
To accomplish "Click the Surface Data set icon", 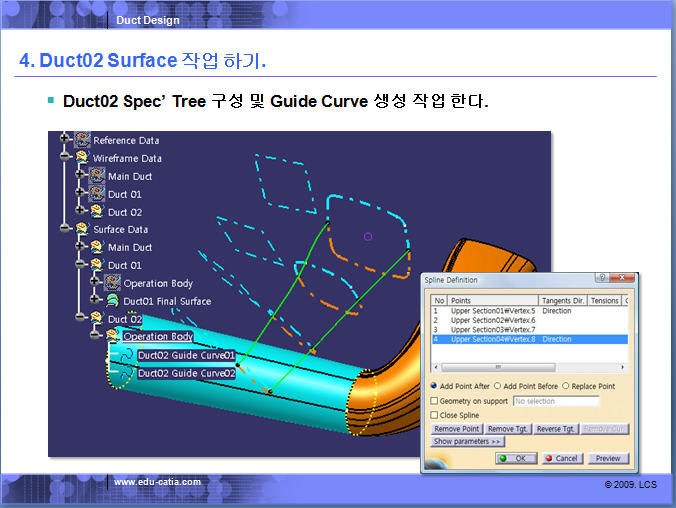I will click(x=82, y=229).
